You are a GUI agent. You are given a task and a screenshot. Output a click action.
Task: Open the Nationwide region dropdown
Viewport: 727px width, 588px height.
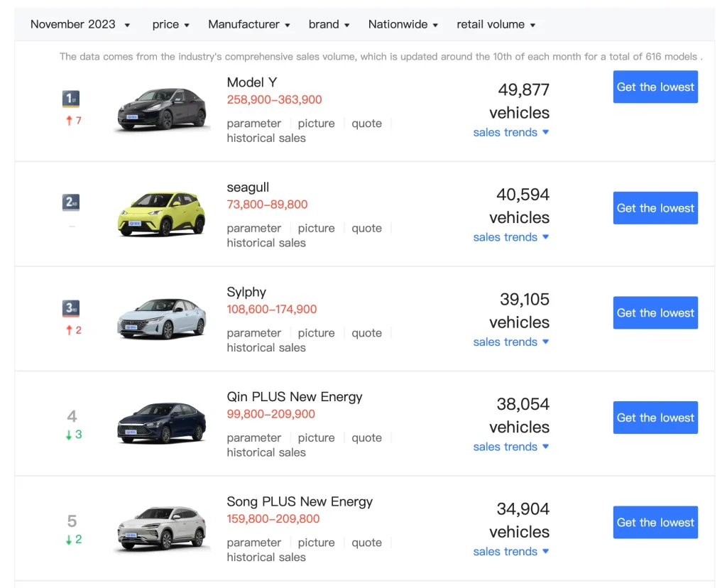pyautogui.click(x=403, y=24)
